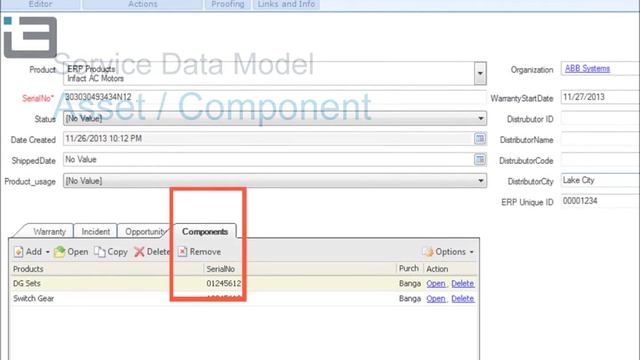Image resolution: width=640 pixels, height=360 pixels.
Task: Click the WarrantyStartDate field
Action: (600, 97)
